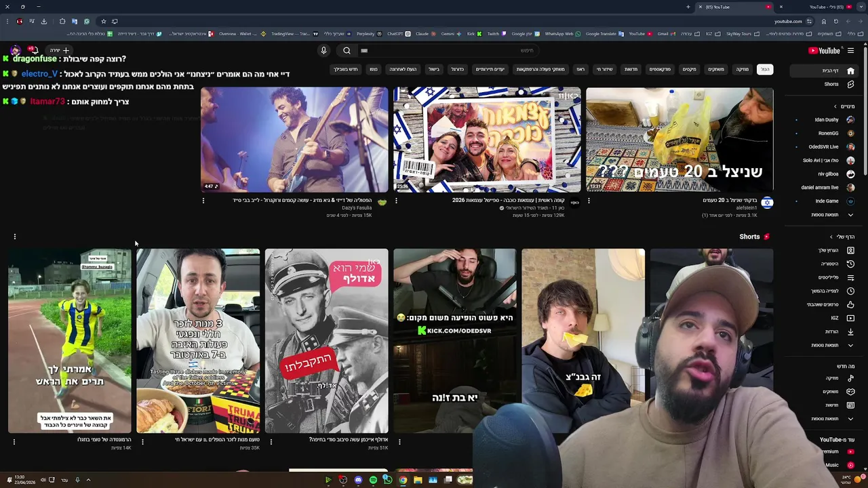Open options menu for Kupa Rashit video

click(x=396, y=201)
